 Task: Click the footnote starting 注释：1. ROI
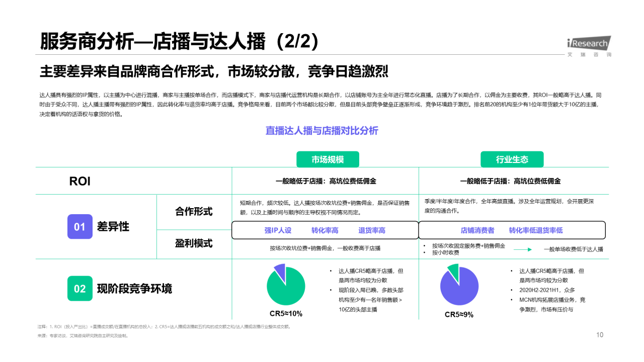tap(165, 326)
